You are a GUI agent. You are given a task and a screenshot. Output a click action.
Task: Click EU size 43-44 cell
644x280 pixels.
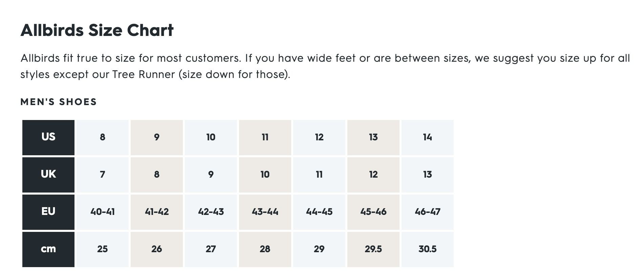click(265, 212)
